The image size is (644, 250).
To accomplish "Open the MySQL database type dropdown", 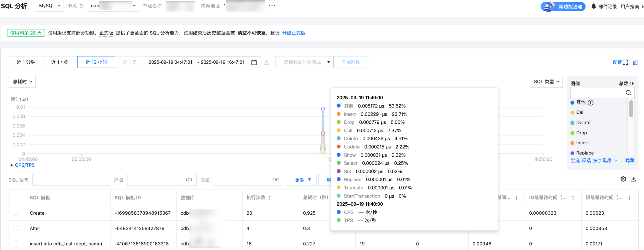I will coord(49,6).
